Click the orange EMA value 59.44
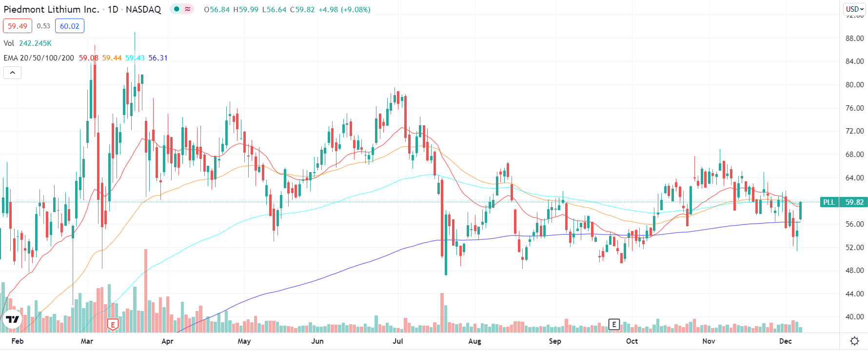The image size is (868, 351). point(112,58)
